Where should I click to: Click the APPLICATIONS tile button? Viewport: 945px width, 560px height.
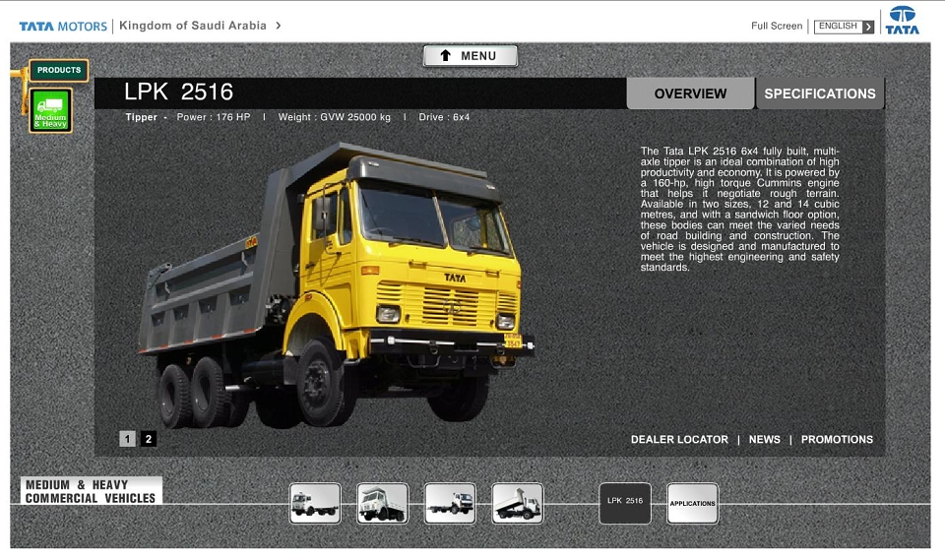(x=692, y=503)
